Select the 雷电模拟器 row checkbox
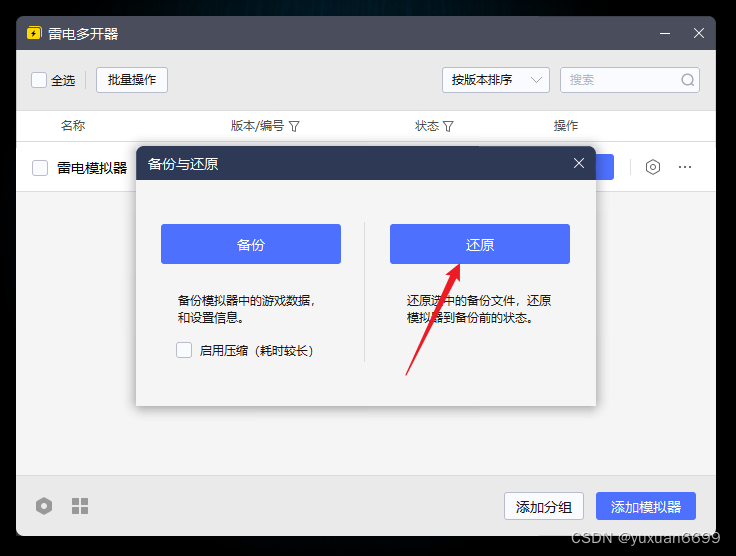 point(40,168)
